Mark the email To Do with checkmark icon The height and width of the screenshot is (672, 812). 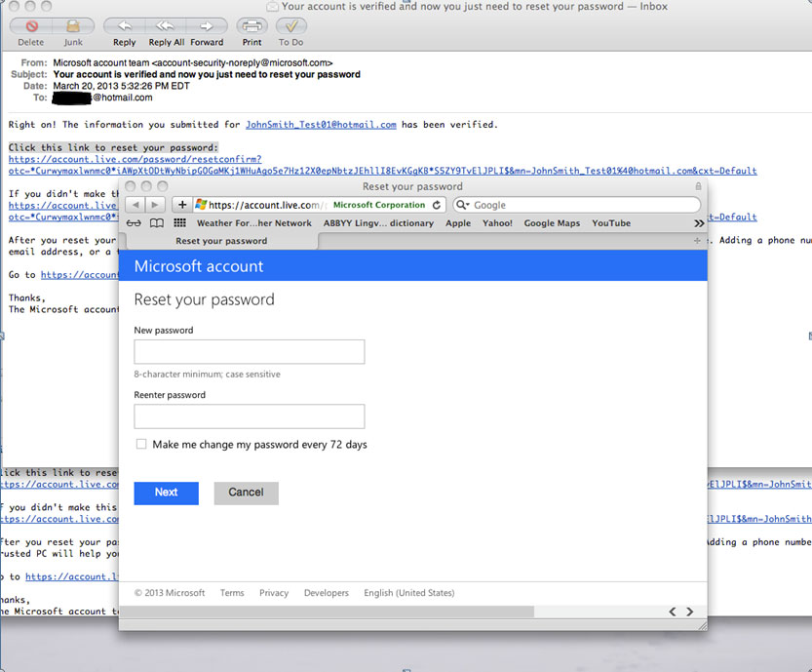coord(291,26)
